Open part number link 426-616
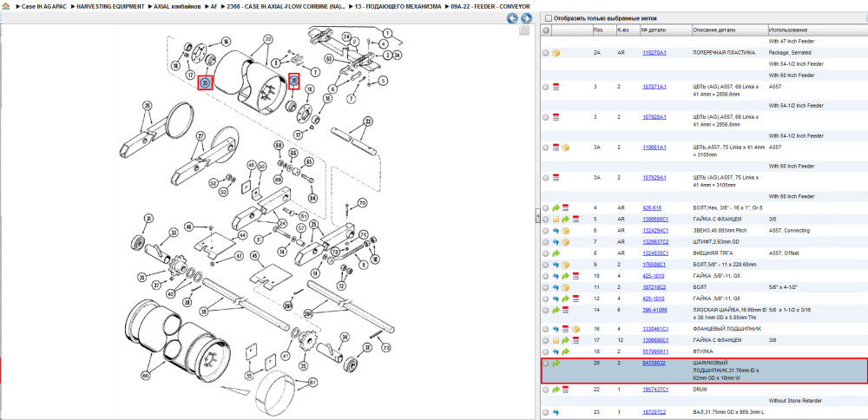 click(x=652, y=208)
